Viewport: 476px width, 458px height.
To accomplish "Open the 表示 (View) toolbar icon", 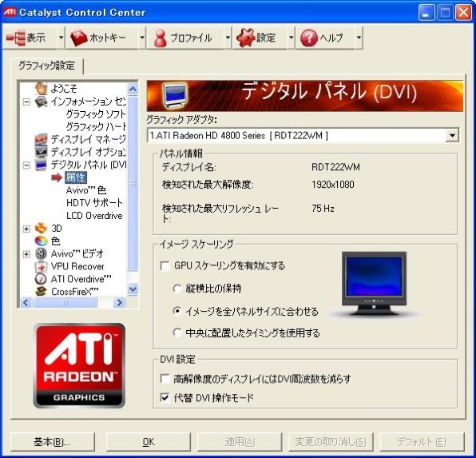I will click(x=16, y=38).
